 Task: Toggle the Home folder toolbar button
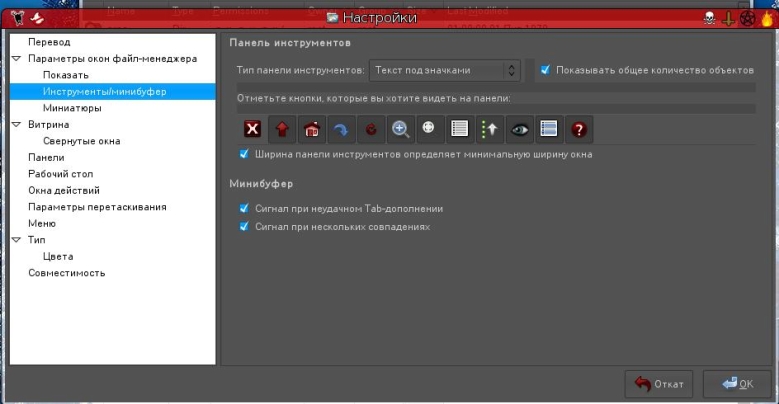click(312, 129)
